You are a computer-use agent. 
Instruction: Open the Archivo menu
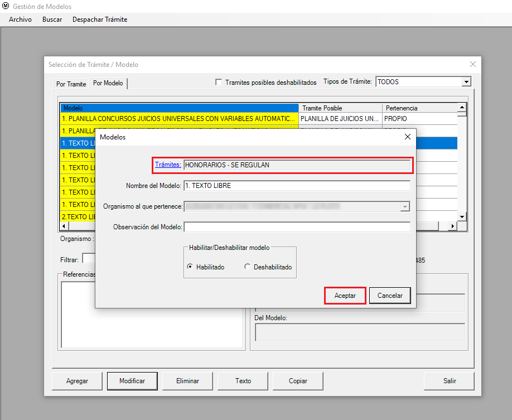pyautogui.click(x=20, y=20)
